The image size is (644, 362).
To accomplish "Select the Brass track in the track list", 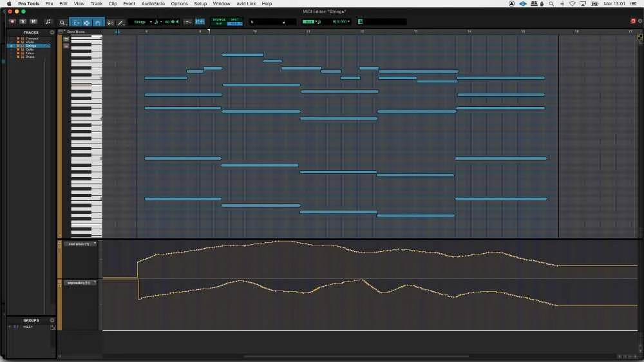I will point(30,57).
